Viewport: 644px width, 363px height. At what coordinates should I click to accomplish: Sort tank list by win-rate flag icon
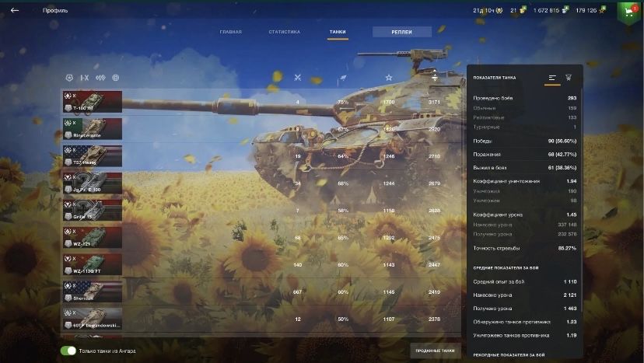342,78
